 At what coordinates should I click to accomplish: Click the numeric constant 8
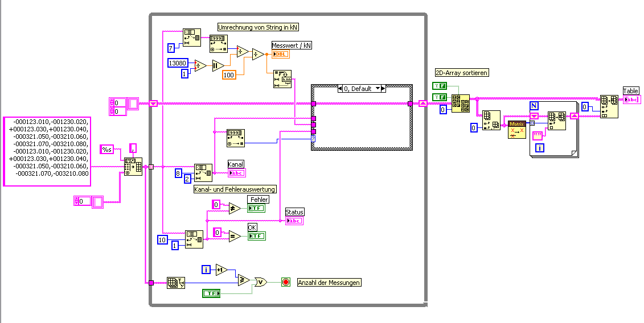tap(178, 173)
